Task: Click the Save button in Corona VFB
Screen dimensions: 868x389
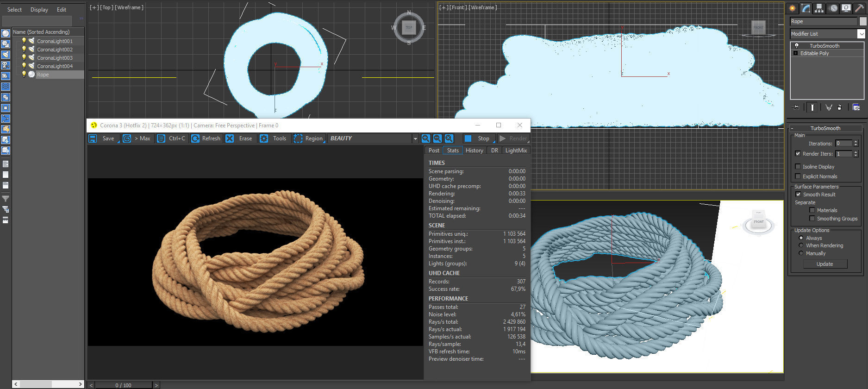Action: [103, 138]
